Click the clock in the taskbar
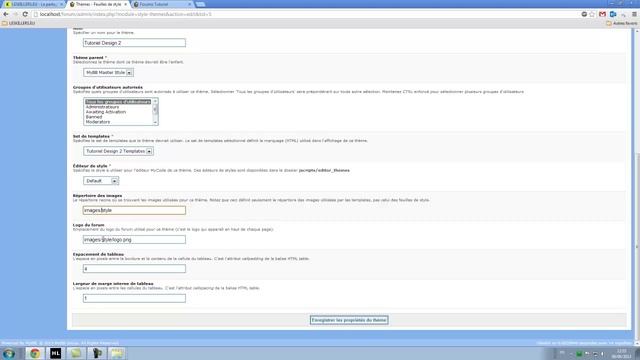 (x=621, y=354)
